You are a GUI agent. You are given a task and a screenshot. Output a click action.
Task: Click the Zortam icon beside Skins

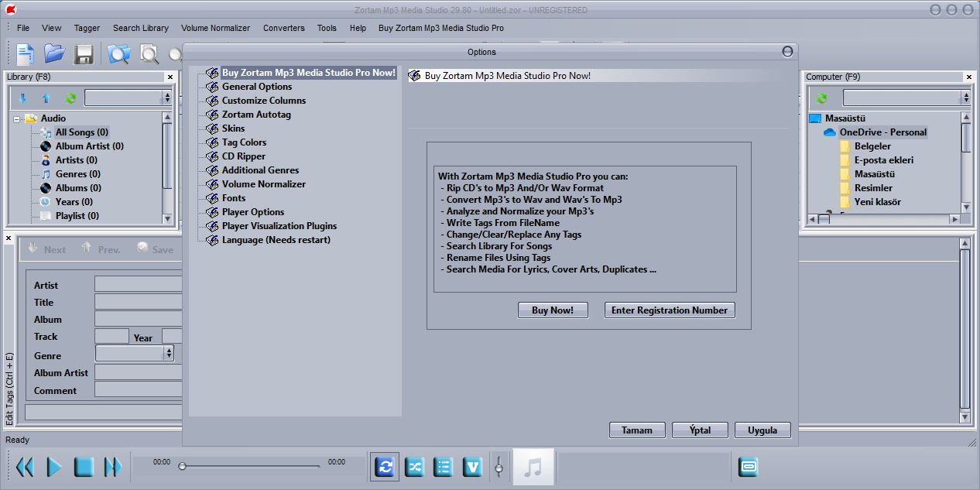click(x=212, y=128)
